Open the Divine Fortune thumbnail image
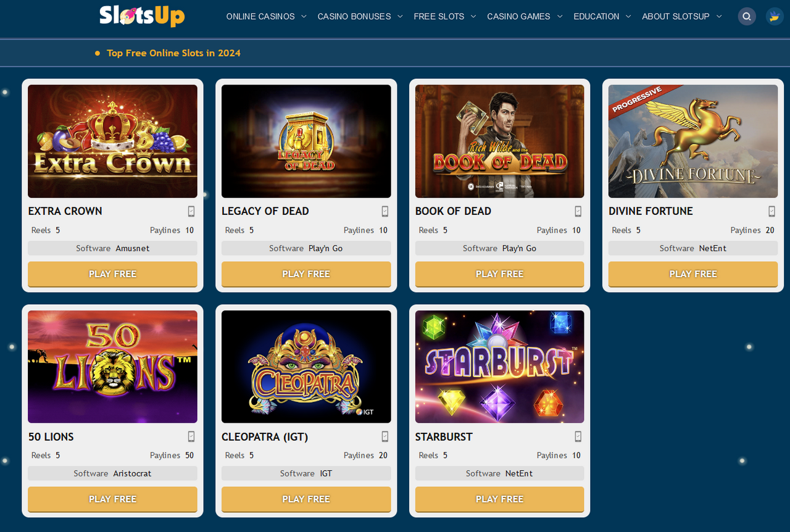This screenshot has height=532, width=790. 693,141
